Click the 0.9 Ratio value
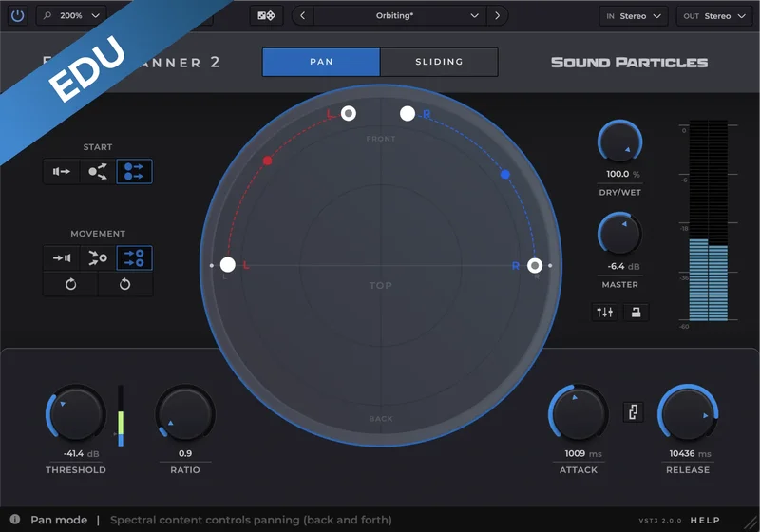The image size is (760, 532). (185, 453)
